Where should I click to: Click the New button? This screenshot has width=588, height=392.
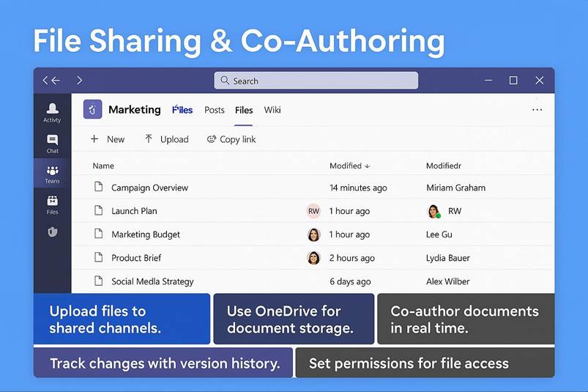pos(107,139)
